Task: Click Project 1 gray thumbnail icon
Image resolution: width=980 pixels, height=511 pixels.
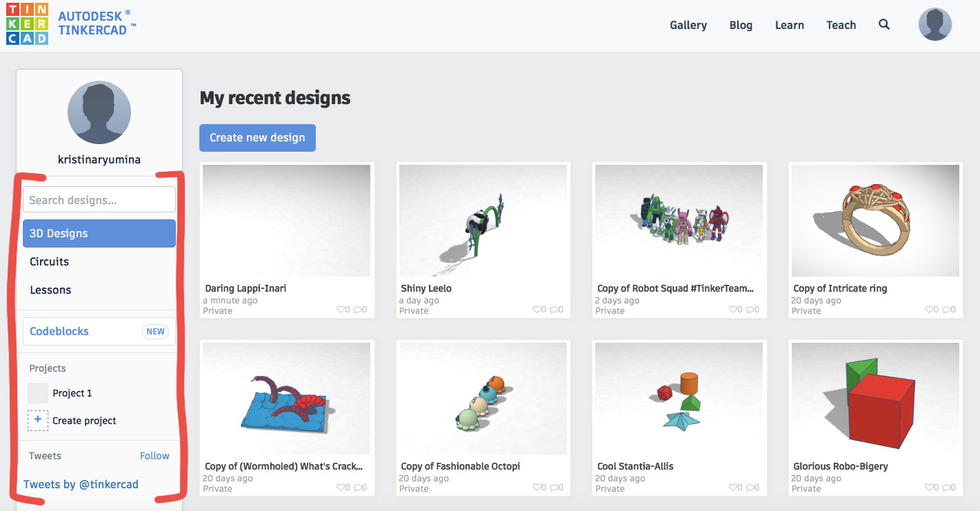Action: [x=38, y=393]
